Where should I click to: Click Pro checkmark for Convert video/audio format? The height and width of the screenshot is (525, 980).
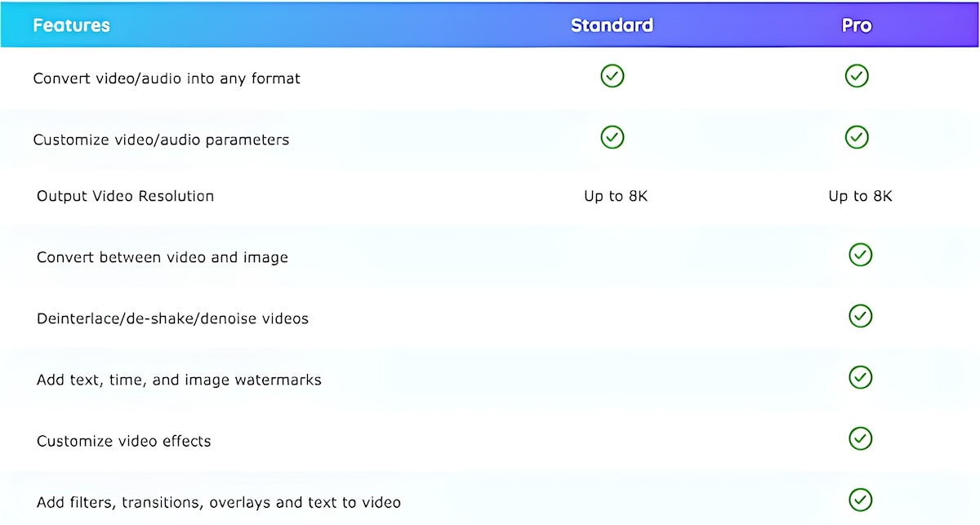coord(857,76)
